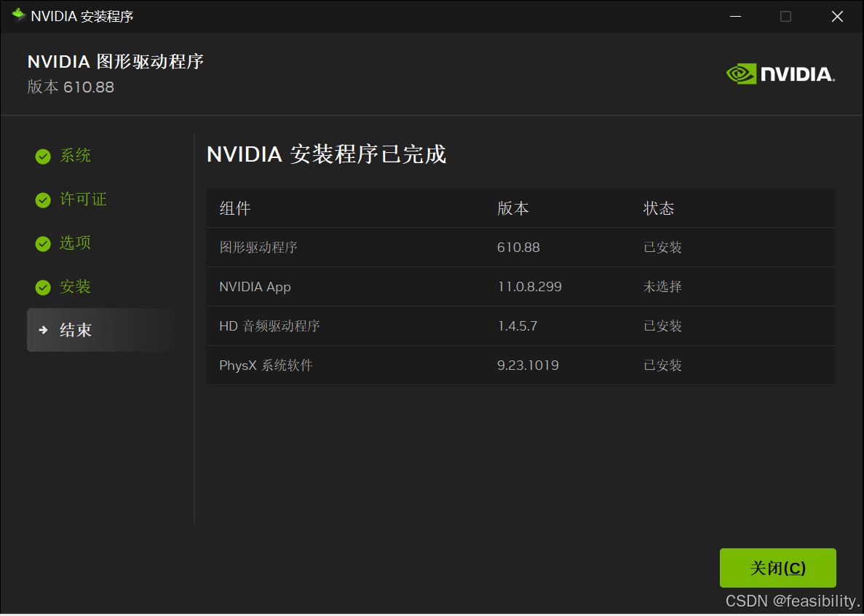Click the NVIDIA 安装程序 window title text
Image resolution: width=864 pixels, height=616 pixels.
click(82, 17)
